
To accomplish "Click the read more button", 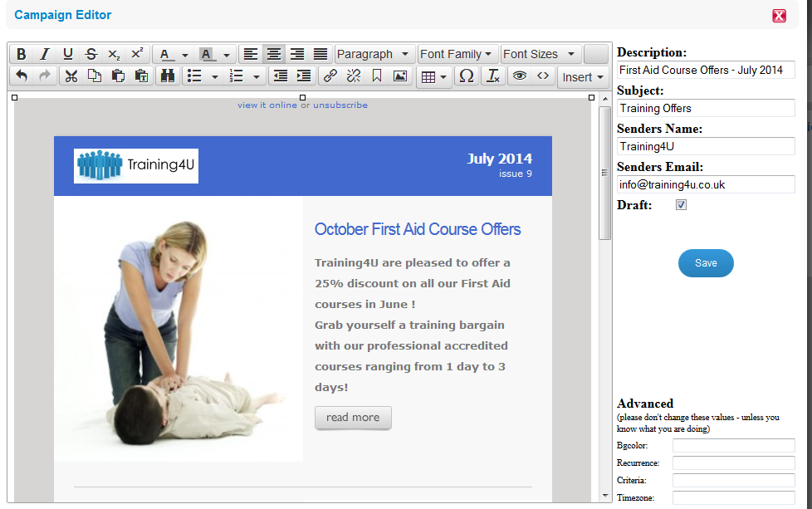I will point(353,418).
